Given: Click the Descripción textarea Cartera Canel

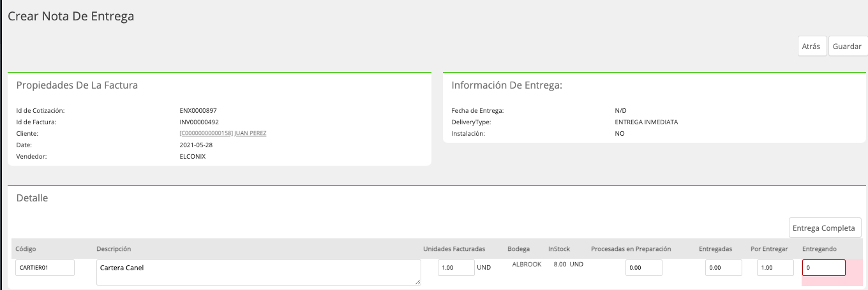Looking at the screenshot, I should pyautogui.click(x=258, y=272).
